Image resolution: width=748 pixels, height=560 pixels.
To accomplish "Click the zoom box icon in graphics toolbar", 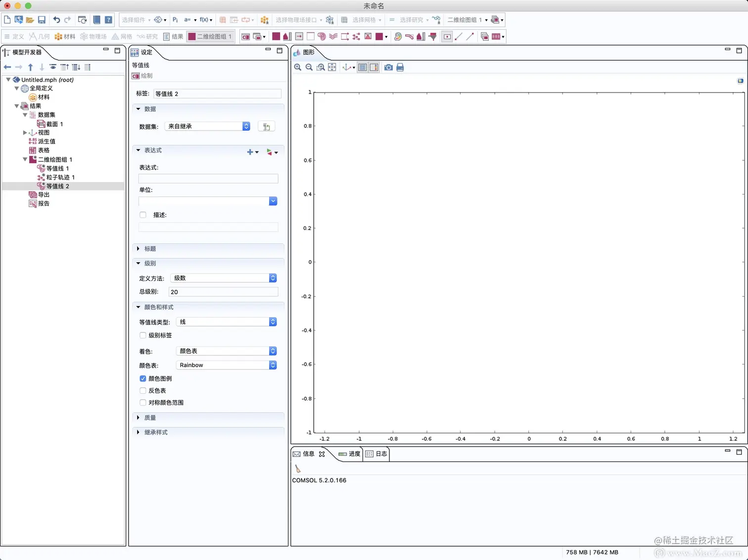I will coord(321,67).
